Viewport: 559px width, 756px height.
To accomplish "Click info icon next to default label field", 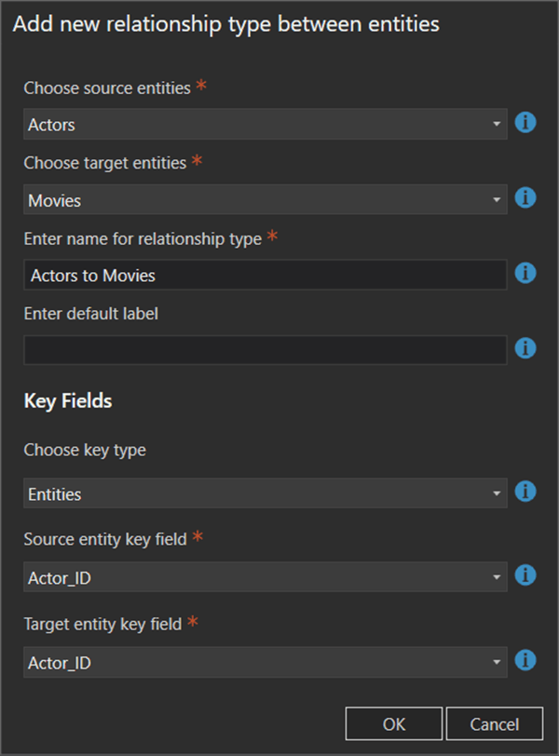I will (x=525, y=348).
